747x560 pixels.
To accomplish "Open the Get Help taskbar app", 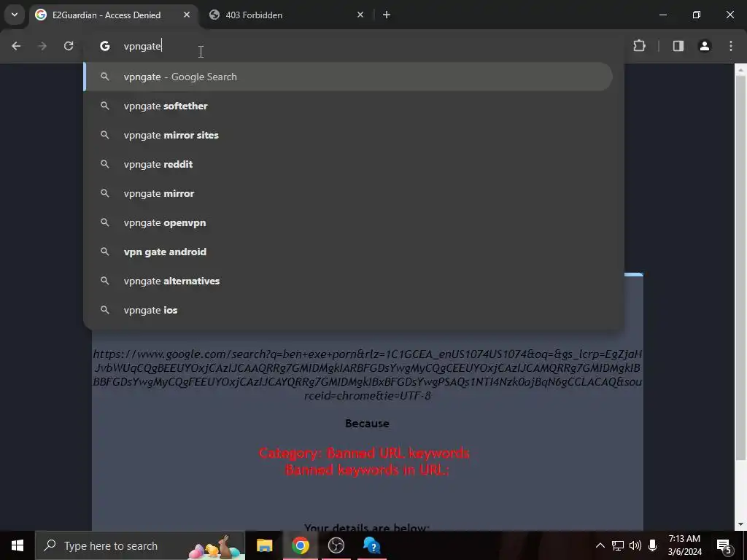I will (x=371, y=545).
